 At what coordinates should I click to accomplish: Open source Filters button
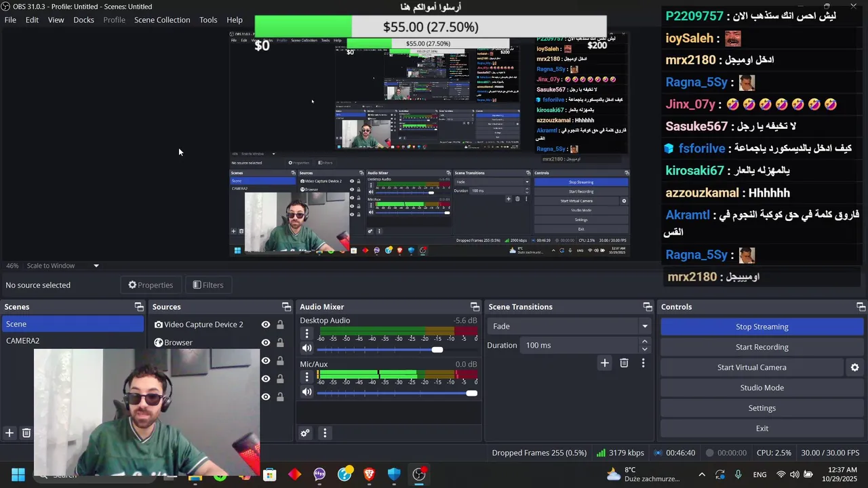[x=208, y=285]
